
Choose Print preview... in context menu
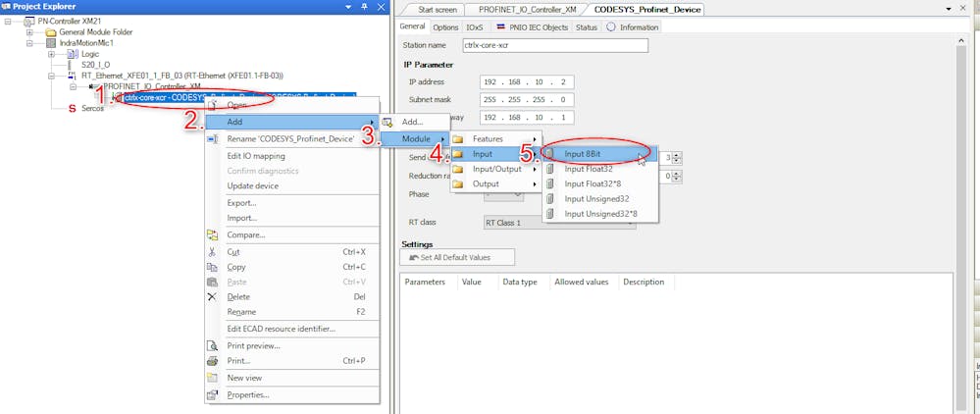point(292,346)
